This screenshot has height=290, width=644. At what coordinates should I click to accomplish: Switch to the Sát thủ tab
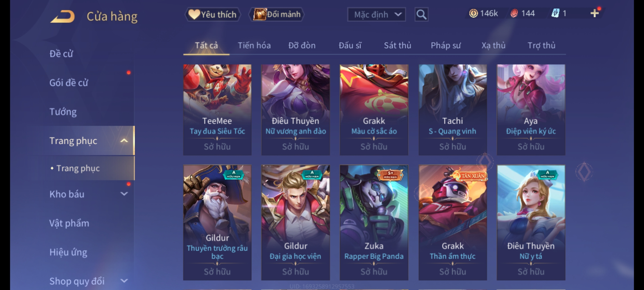click(x=397, y=45)
